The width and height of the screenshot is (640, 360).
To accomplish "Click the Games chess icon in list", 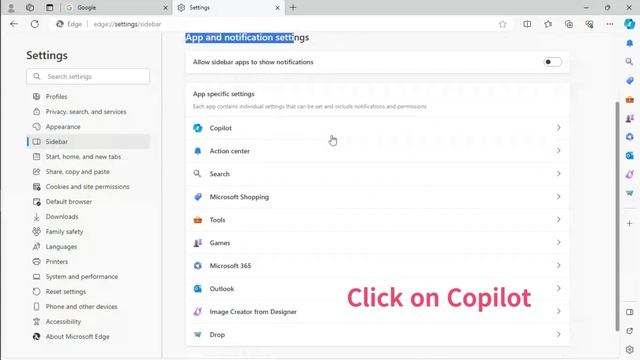I will pos(198,243).
